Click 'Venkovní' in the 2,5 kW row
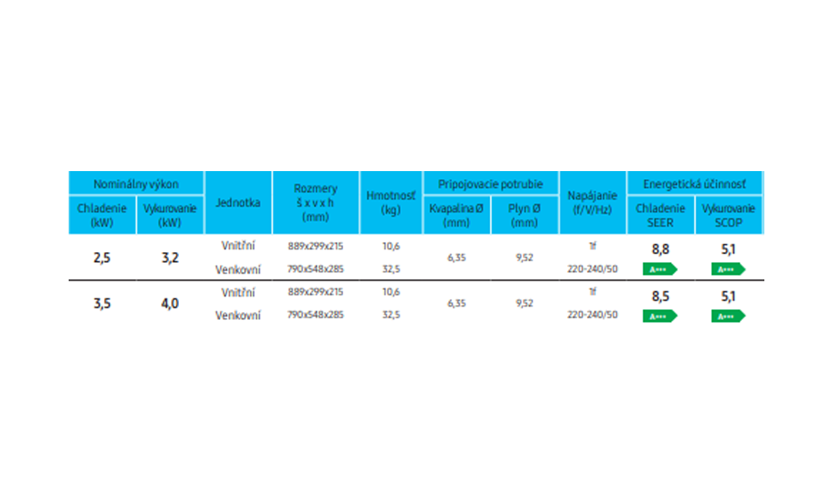The height and width of the screenshot is (504, 833). tap(238, 270)
